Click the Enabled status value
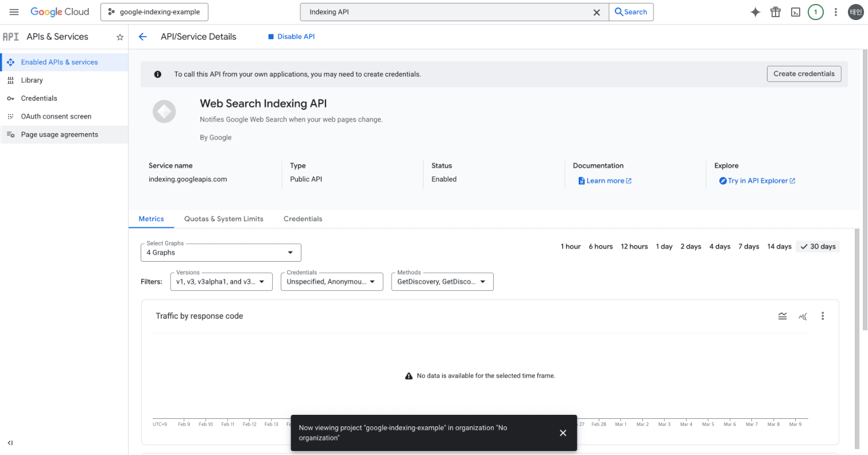Image resolution: width=868 pixels, height=455 pixels. [444, 179]
